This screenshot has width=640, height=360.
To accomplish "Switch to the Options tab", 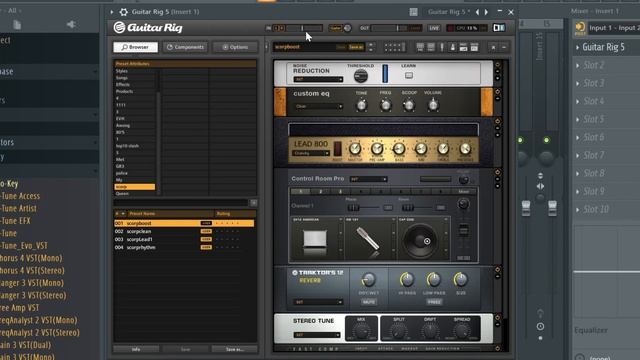I will [x=235, y=47].
